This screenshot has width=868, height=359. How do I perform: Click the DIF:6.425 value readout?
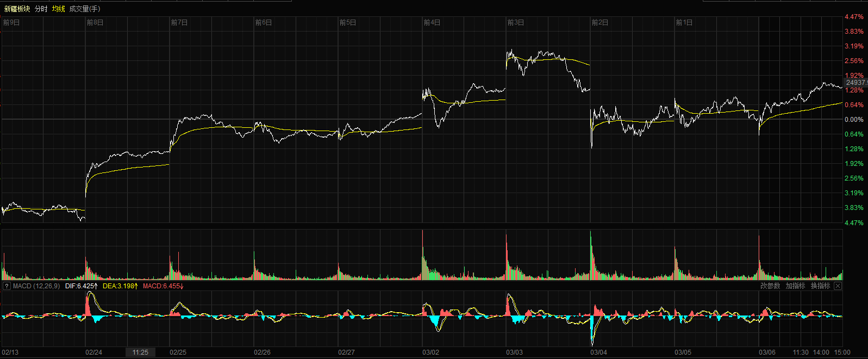pos(81,286)
